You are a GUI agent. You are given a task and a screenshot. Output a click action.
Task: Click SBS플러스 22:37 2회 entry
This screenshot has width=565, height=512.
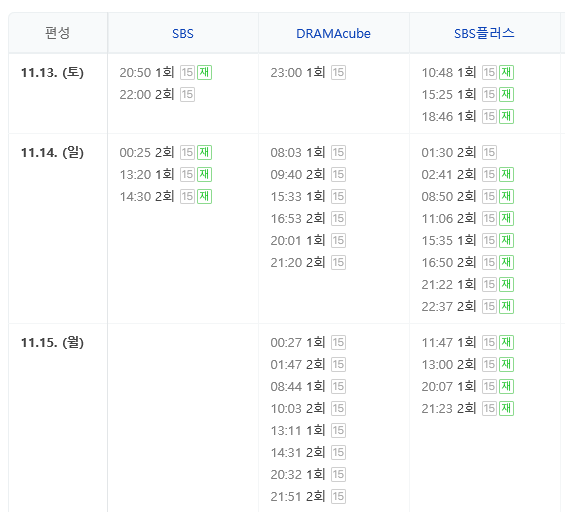pyautogui.click(x=468, y=306)
